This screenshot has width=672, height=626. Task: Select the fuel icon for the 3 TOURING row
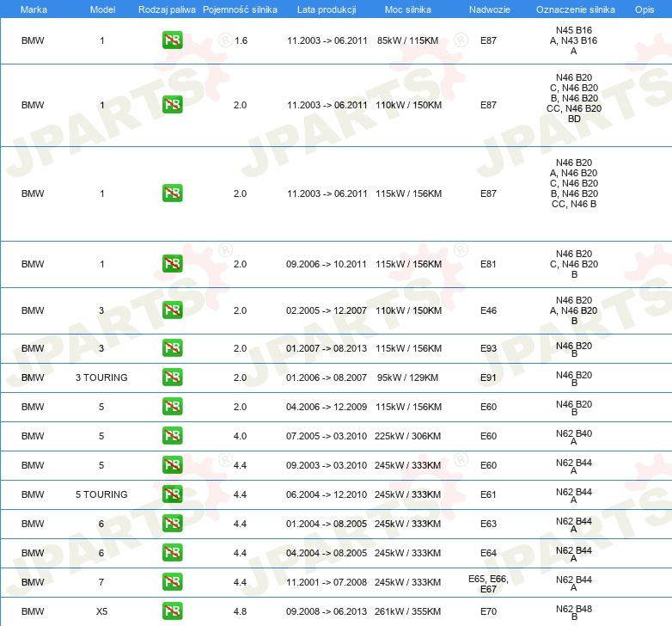coord(172,377)
